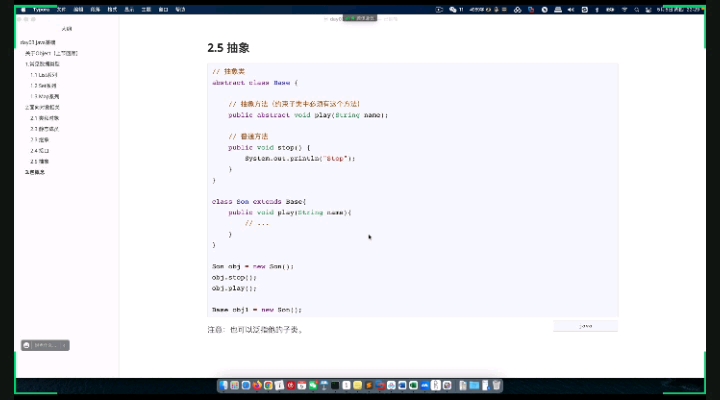Open WeChat from the Dock
Screen dimensions: 720x400
(313, 385)
